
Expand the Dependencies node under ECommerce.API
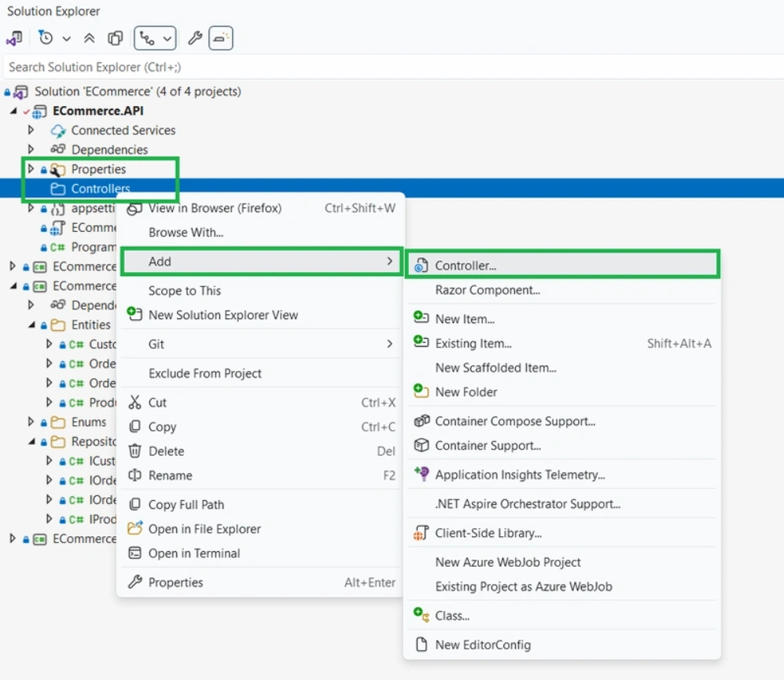[31, 149]
